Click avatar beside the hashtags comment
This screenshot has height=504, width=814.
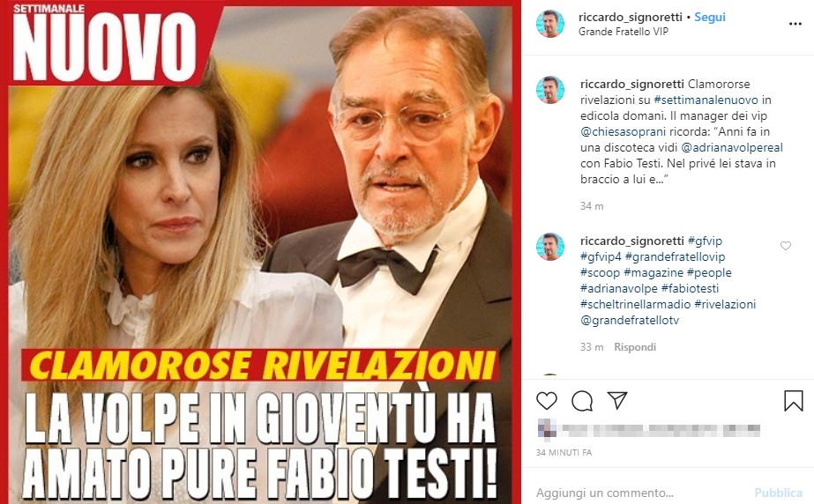550,247
